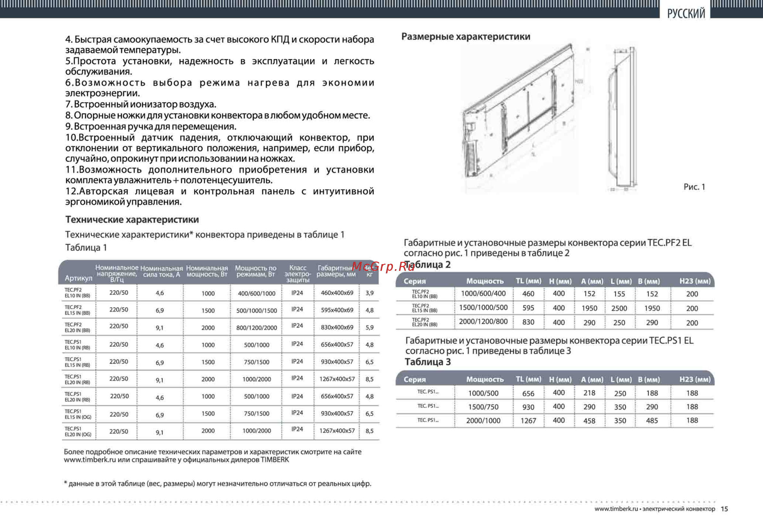
Task: Click the '460x400x69' dimensions cell
Action: (337, 293)
